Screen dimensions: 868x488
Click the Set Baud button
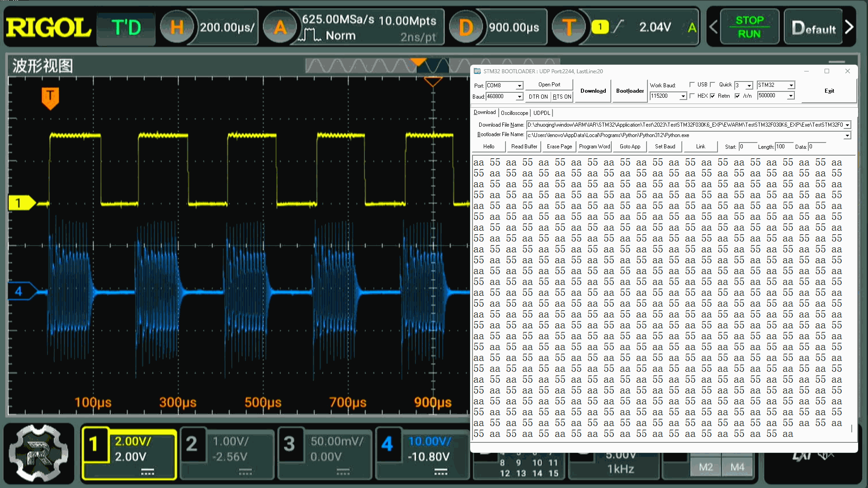click(x=665, y=147)
